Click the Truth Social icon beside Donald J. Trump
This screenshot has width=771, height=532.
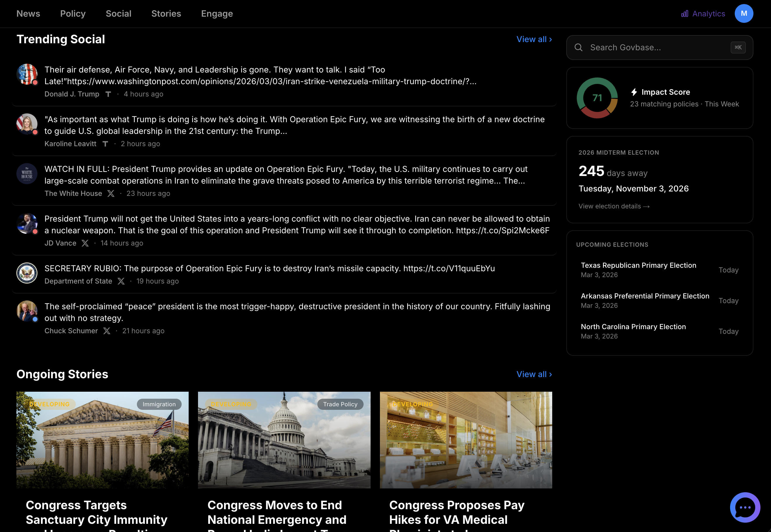(x=108, y=94)
